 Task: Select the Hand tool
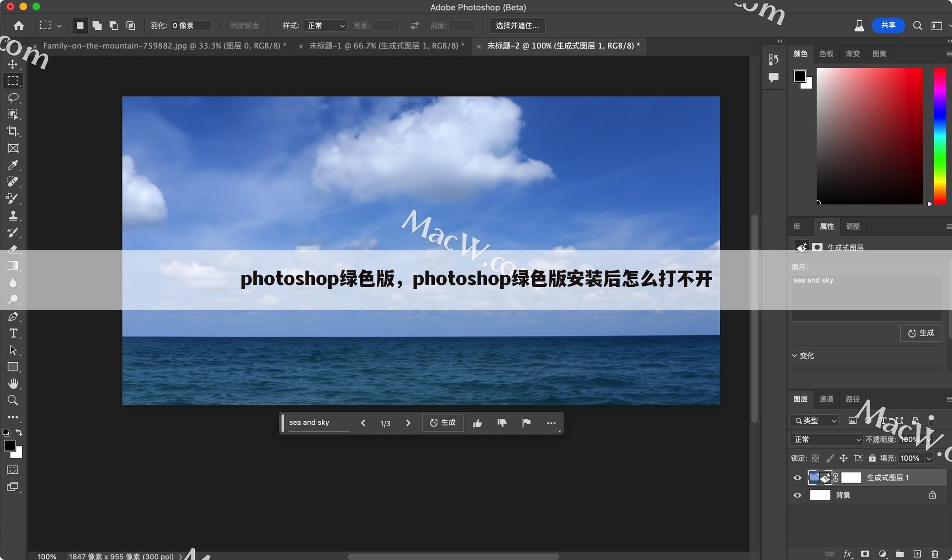coord(13,384)
